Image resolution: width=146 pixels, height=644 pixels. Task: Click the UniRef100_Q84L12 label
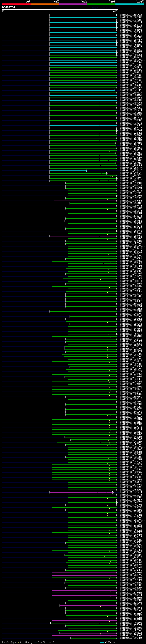pos(131,82)
